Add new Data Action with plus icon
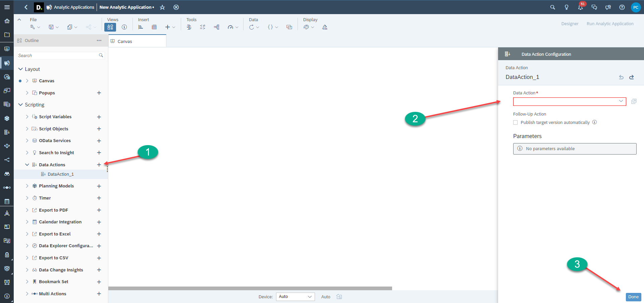 pyautogui.click(x=99, y=165)
